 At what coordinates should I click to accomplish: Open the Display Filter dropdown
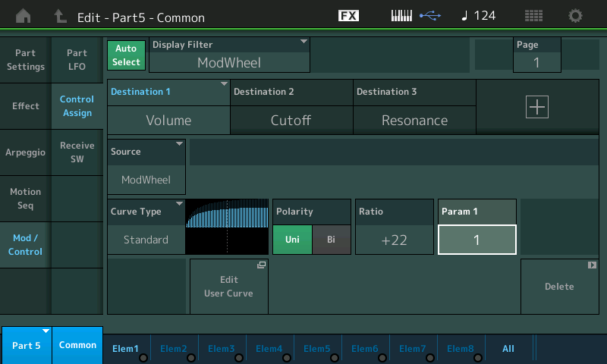(230, 55)
